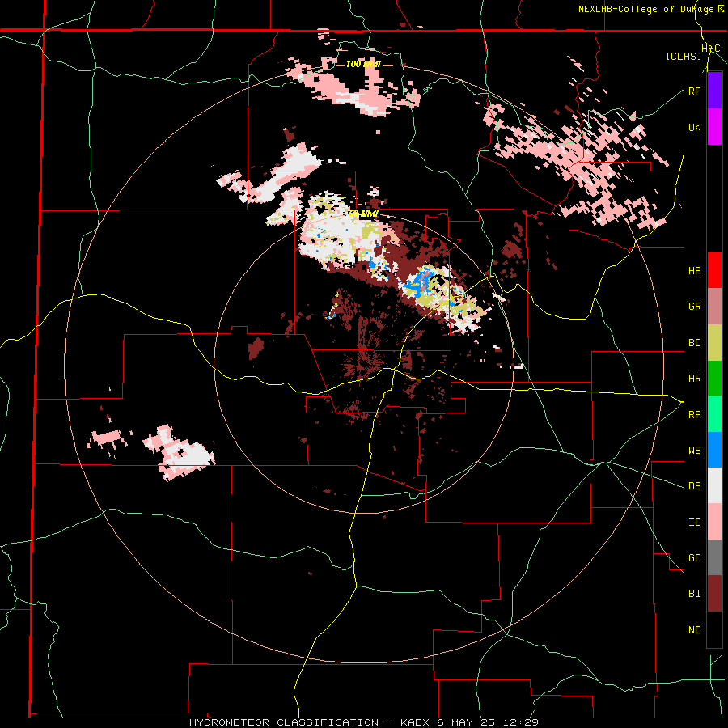Screen dimensions: 728x728
Task: Select the IC legend label
Action: [694, 523]
